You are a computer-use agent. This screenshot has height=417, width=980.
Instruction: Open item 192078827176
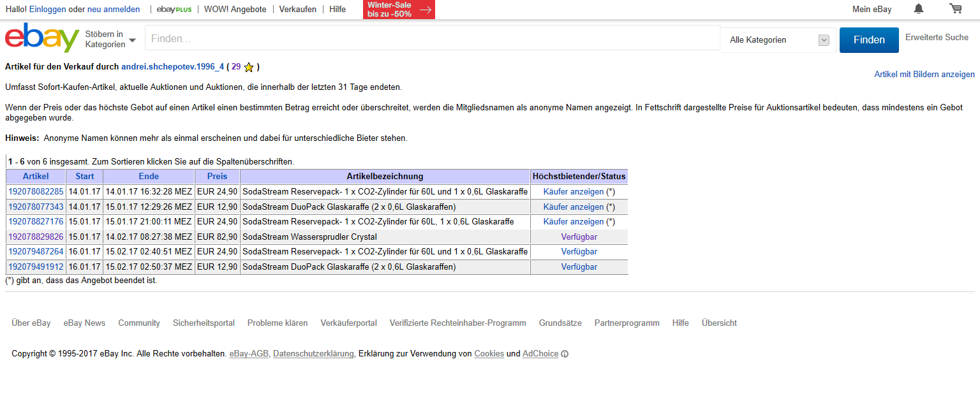[36, 222]
